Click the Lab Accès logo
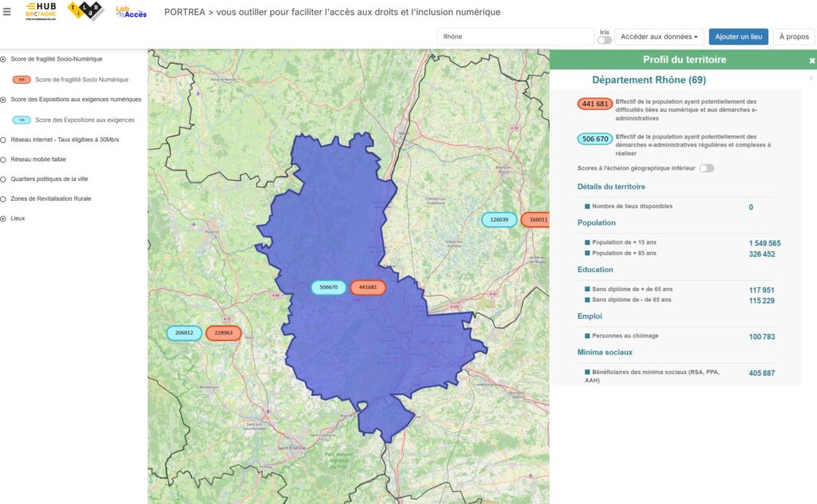The image size is (817, 504). [132, 12]
